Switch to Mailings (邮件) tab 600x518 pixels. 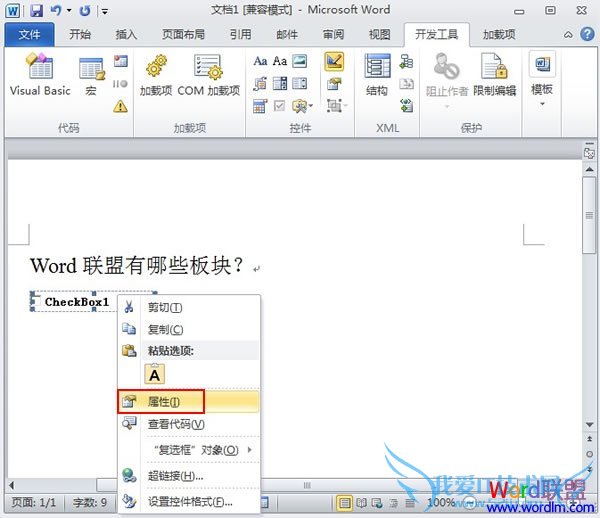(287, 34)
